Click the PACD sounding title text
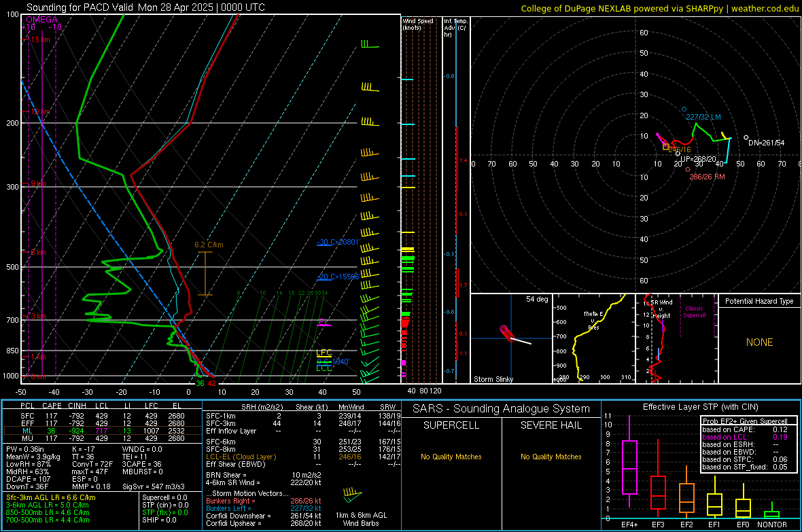802x532 pixels. pyautogui.click(x=145, y=7)
